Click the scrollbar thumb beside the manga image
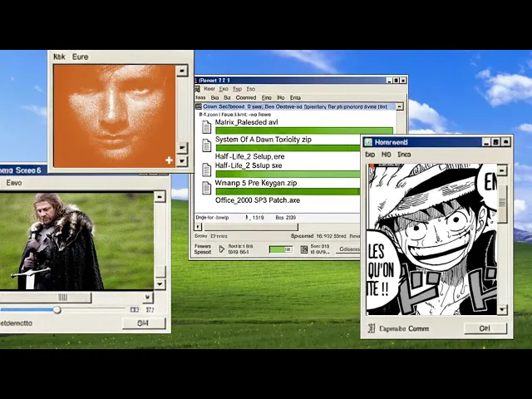532x399 pixels. 502,204
